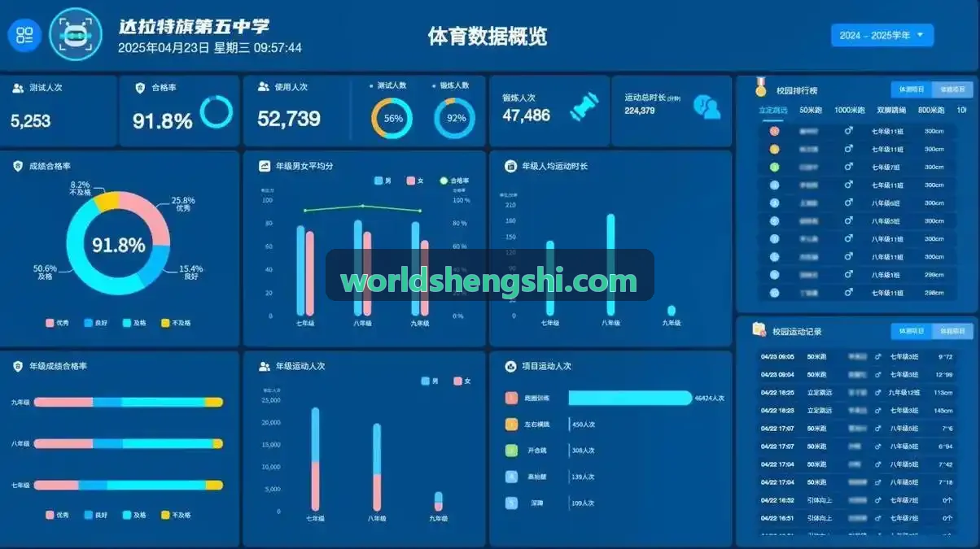This screenshot has height=549, width=980.
Task: Click the 达拉特旗第五中学 school name
Action: 194,27
